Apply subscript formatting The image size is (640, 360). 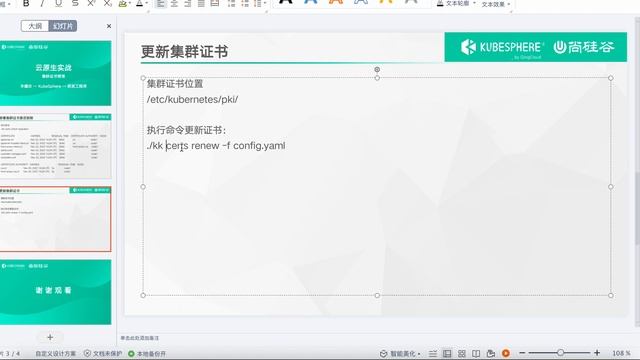tap(107, 4)
